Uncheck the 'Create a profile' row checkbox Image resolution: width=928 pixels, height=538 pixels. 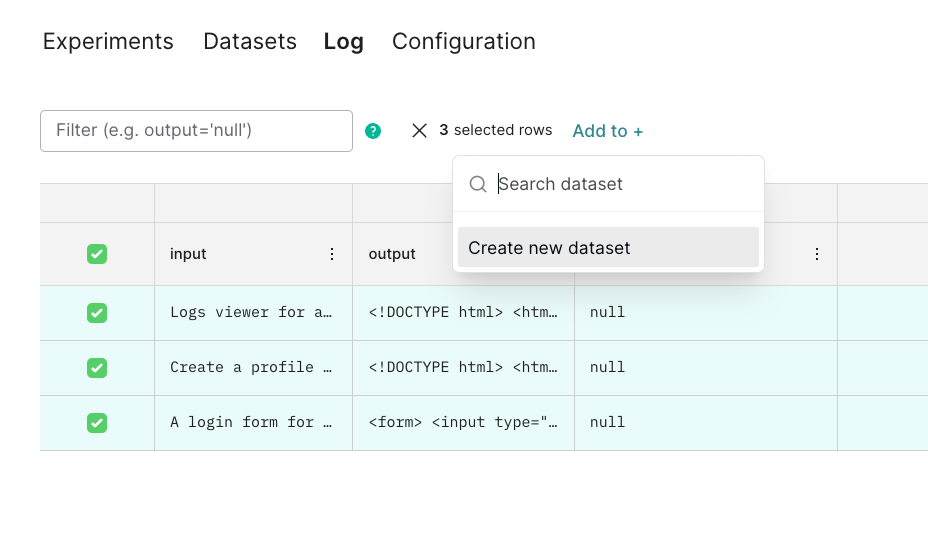pos(97,368)
